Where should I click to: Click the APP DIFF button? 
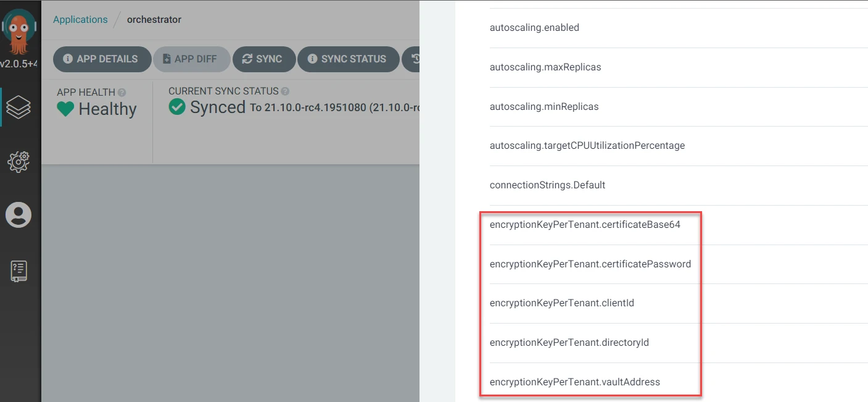tap(192, 59)
